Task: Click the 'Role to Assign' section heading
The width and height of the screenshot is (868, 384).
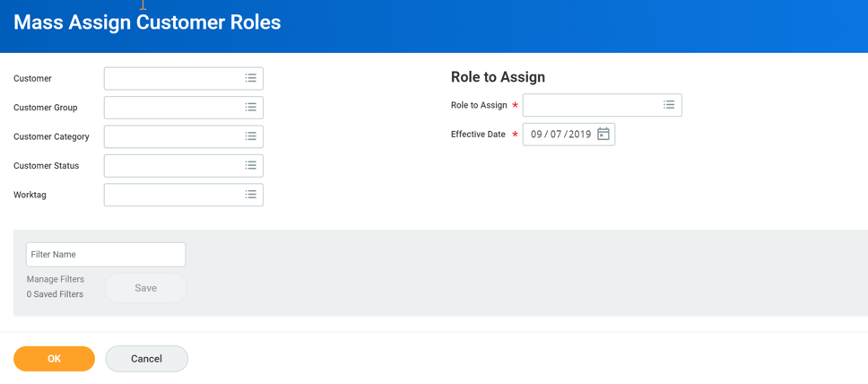Action: (x=499, y=77)
